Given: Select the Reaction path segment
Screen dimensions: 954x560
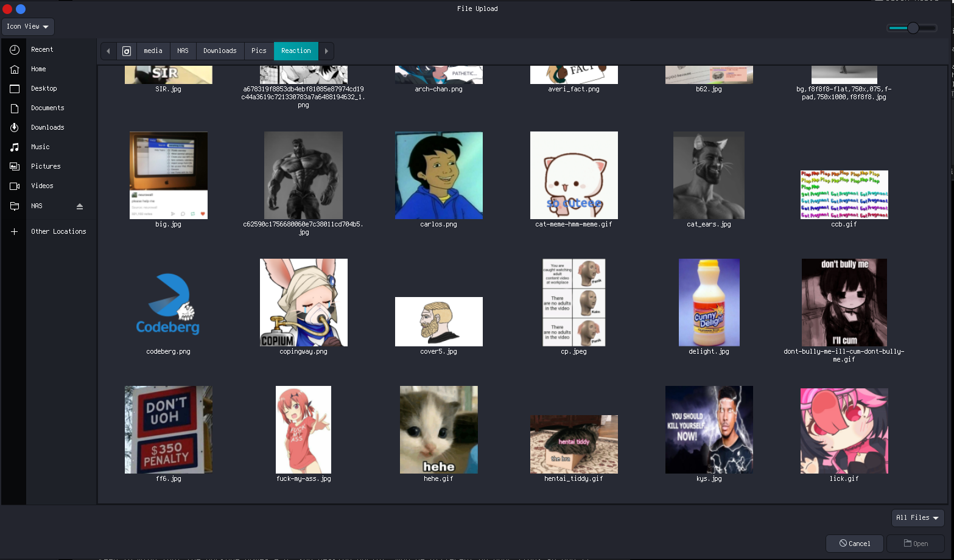Looking at the screenshot, I should pyautogui.click(x=296, y=51).
